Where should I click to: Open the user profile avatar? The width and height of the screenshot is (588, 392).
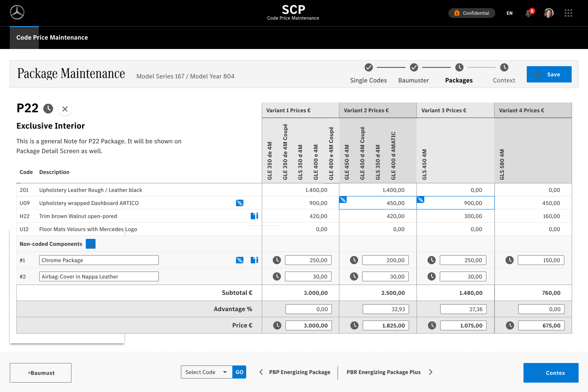tap(548, 13)
